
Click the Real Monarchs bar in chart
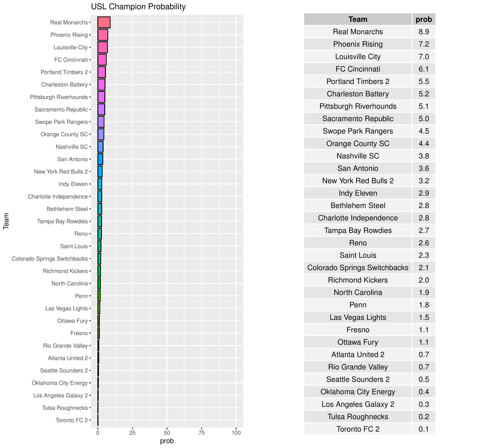click(x=104, y=23)
